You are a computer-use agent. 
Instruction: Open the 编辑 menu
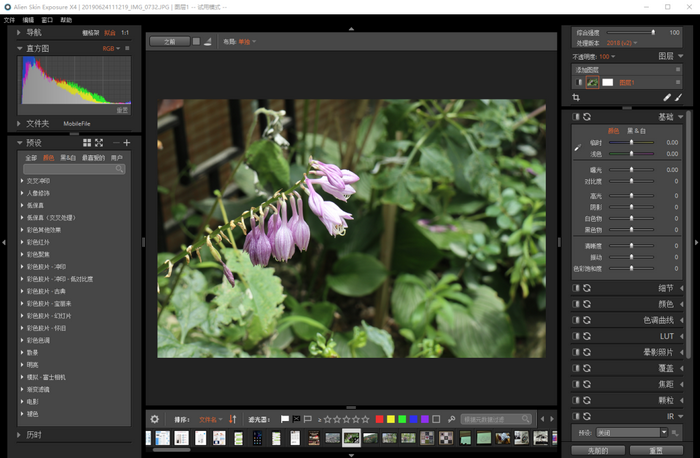tap(28, 20)
